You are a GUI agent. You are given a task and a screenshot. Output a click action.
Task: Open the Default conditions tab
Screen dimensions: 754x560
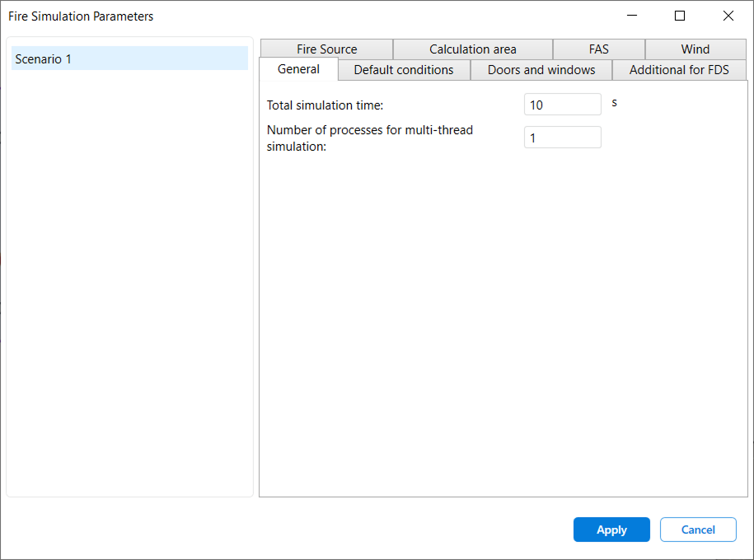tap(403, 70)
